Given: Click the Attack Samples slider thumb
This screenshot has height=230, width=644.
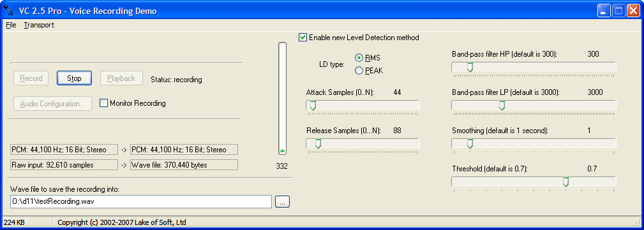Looking at the screenshot, I should coord(313,106).
